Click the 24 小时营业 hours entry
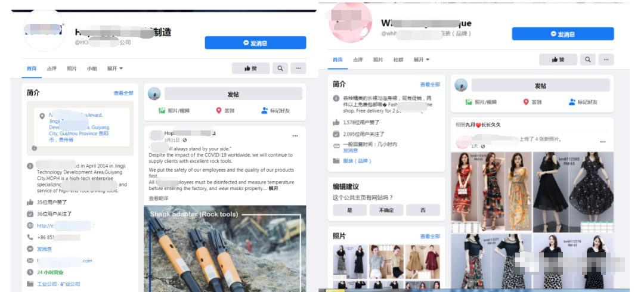644x292 pixels. coord(50,272)
